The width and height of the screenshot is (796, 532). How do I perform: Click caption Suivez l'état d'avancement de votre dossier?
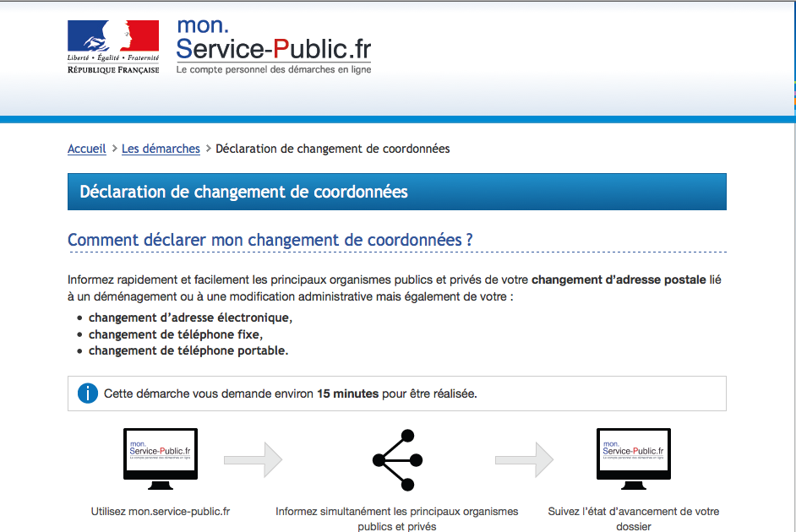(634, 518)
